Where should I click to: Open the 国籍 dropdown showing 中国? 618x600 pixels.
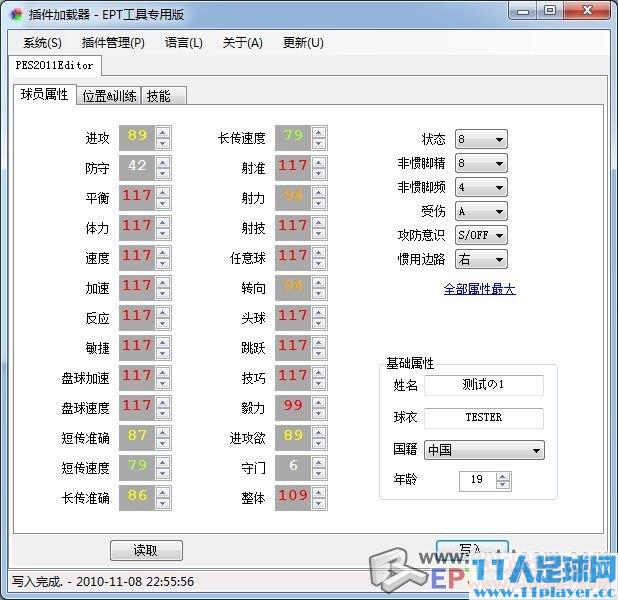(484, 450)
